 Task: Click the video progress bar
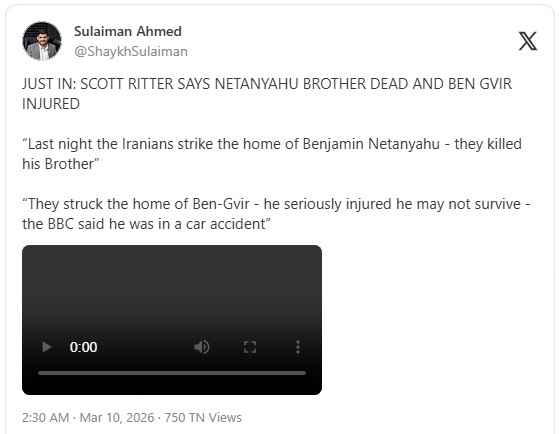[172, 373]
